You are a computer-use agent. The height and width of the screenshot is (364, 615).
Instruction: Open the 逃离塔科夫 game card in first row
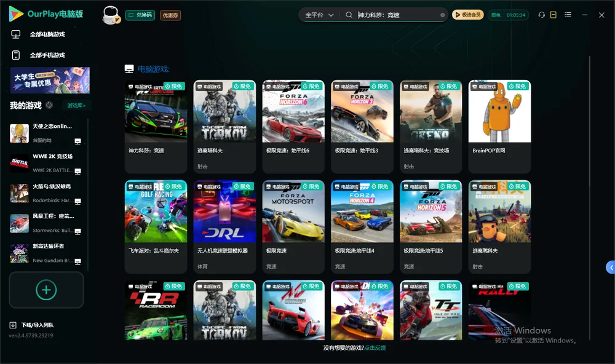click(x=224, y=126)
